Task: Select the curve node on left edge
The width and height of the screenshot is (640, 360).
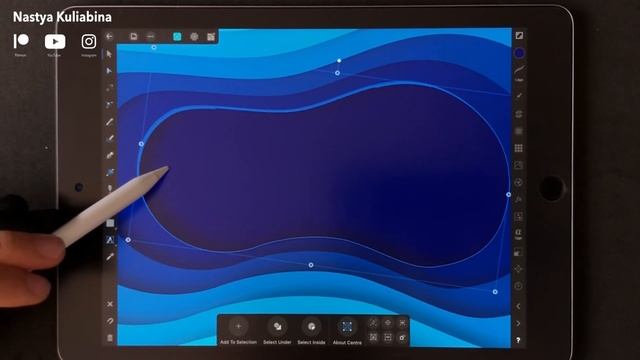Action: [x=141, y=144]
